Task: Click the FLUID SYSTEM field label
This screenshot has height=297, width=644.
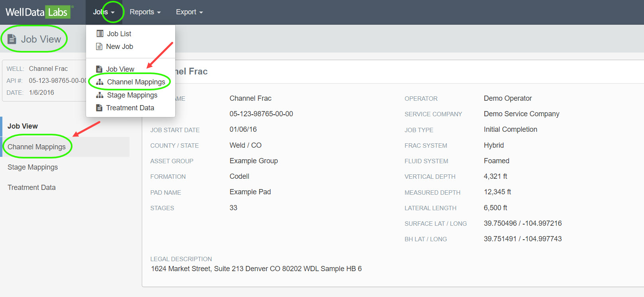Action: [427, 161]
